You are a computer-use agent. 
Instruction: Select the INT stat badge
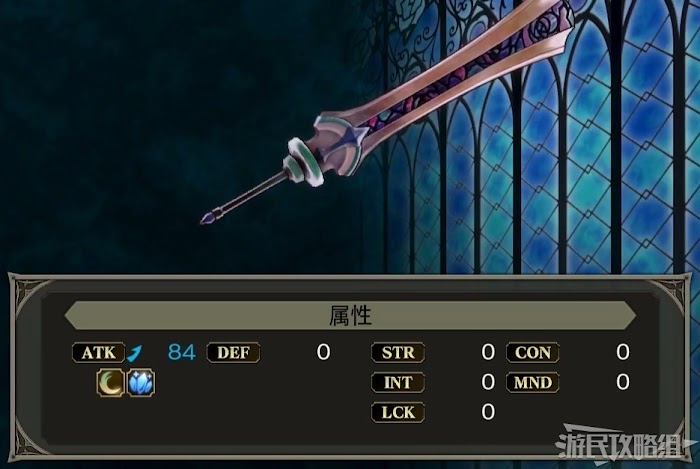[398, 382]
